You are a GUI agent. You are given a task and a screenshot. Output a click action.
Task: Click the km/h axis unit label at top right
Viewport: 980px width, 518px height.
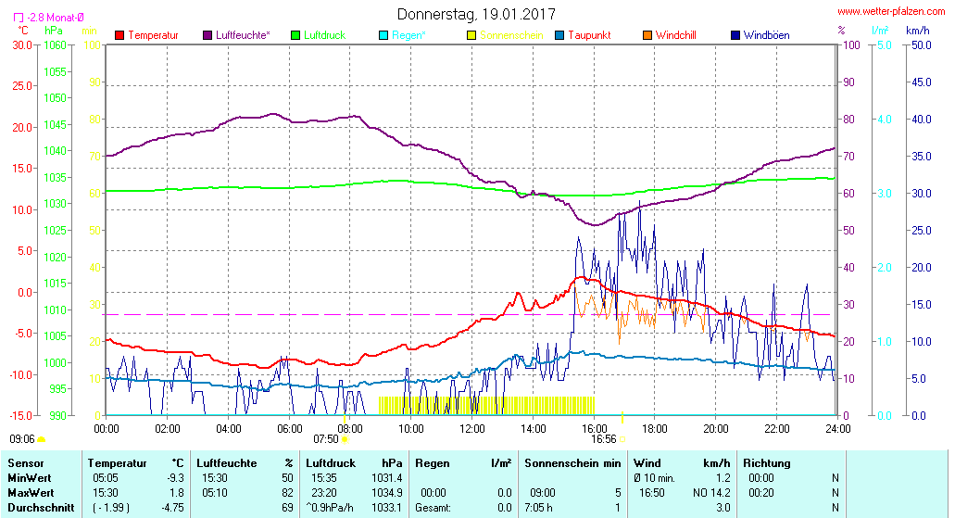(918, 31)
